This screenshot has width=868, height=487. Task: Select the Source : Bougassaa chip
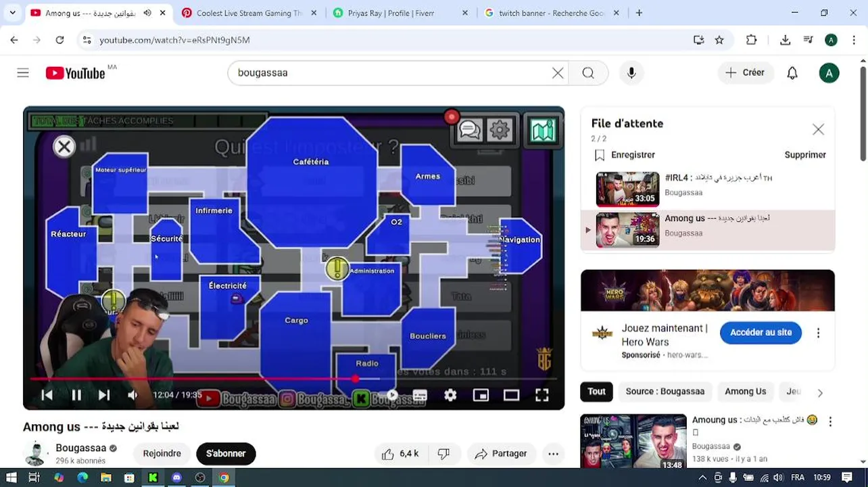(665, 392)
